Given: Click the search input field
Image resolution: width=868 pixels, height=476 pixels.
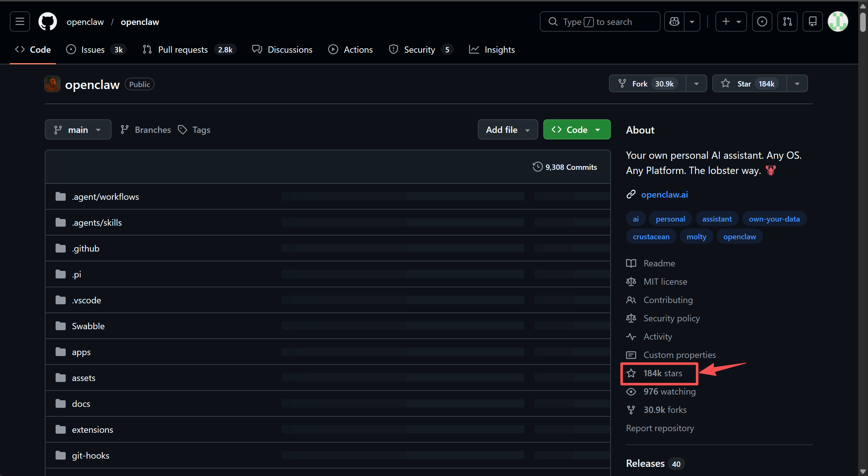Looking at the screenshot, I should point(600,21).
